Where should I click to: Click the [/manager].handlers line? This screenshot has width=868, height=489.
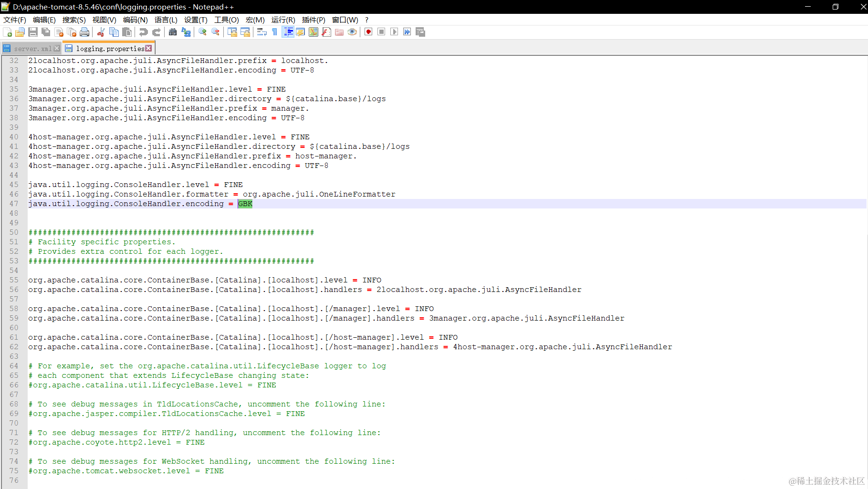[326, 318]
